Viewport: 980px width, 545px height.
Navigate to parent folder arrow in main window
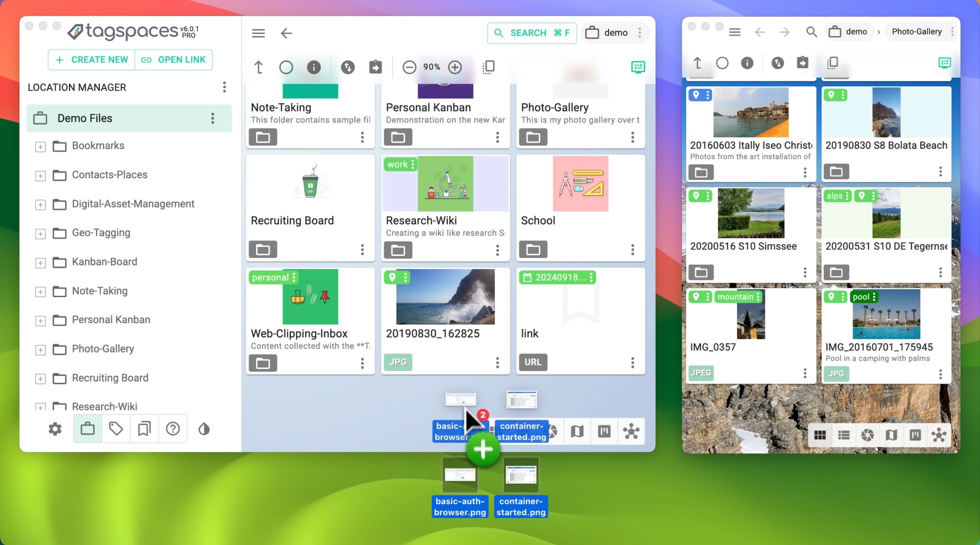pos(259,67)
